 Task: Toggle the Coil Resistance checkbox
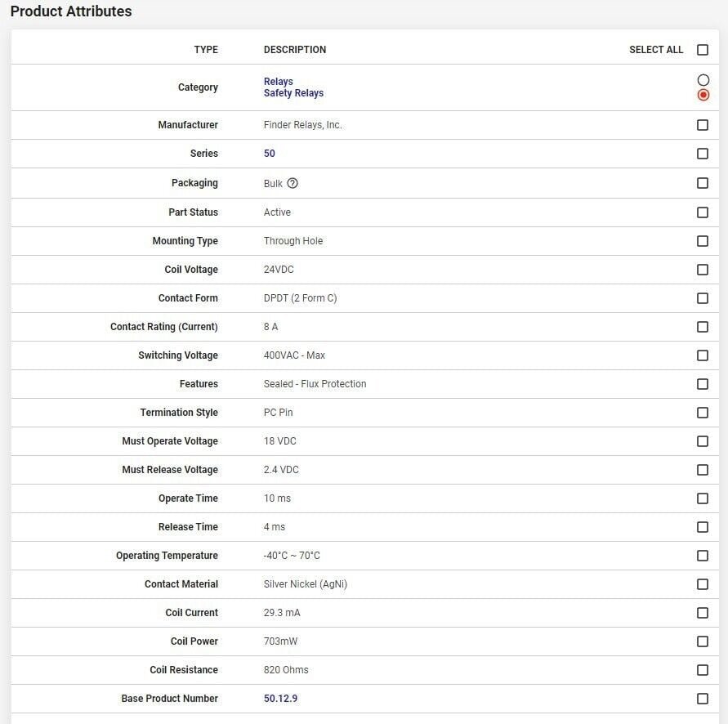click(703, 670)
